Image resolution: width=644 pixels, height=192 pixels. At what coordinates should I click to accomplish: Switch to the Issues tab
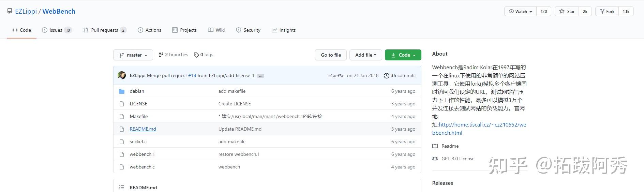coord(57,30)
